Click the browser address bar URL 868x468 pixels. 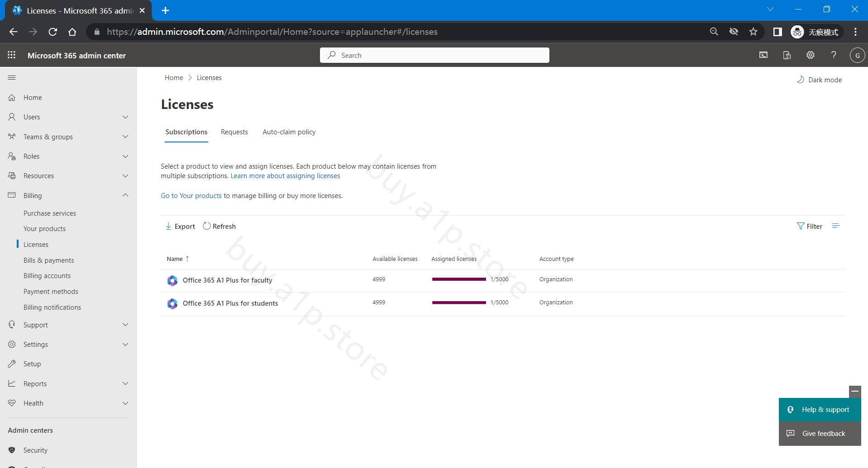[272, 32]
